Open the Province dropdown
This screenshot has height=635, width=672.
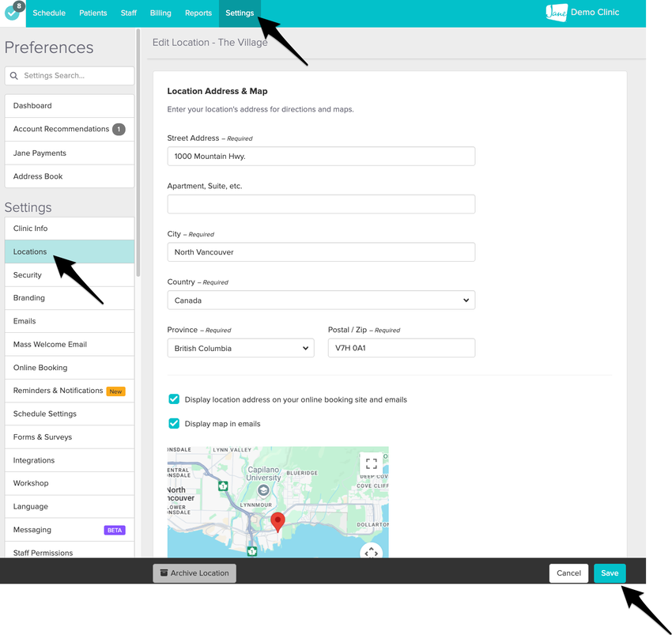point(240,348)
